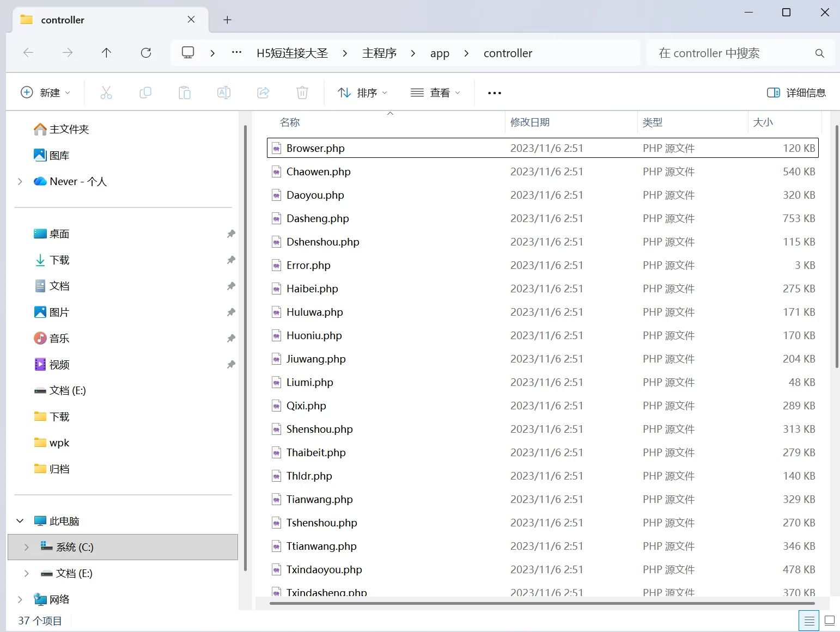This screenshot has height=632, width=840.
Task: Select 图库 in the sidebar
Action: pos(52,155)
